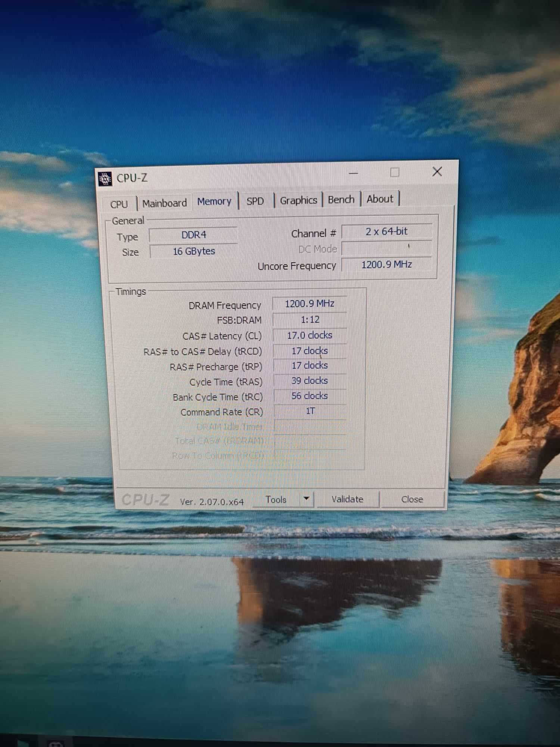This screenshot has height=747, width=560.
Task: Click the FSB:DRAM 1:12 value
Action: click(x=310, y=320)
